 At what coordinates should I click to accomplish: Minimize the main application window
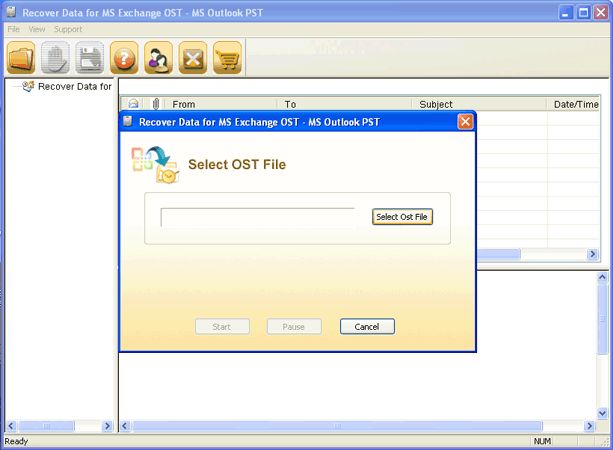point(565,13)
